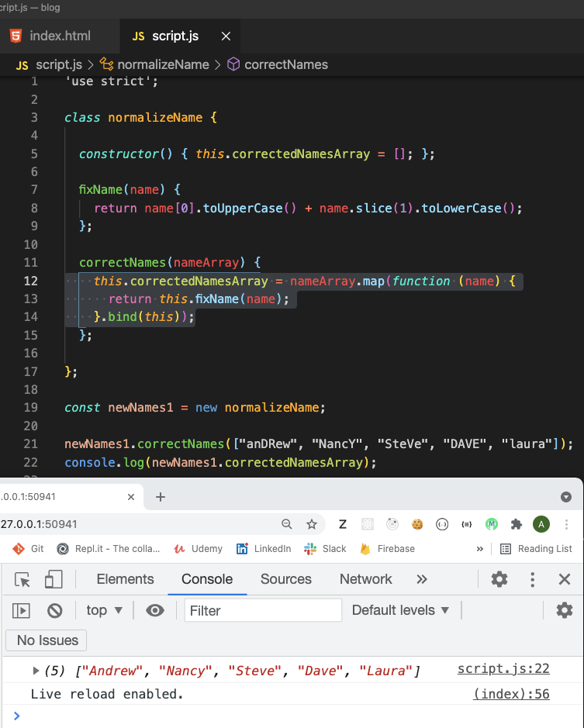584x728 pixels.
Task: Switch to the Elements panel
Action: click(x=125, y=579)
